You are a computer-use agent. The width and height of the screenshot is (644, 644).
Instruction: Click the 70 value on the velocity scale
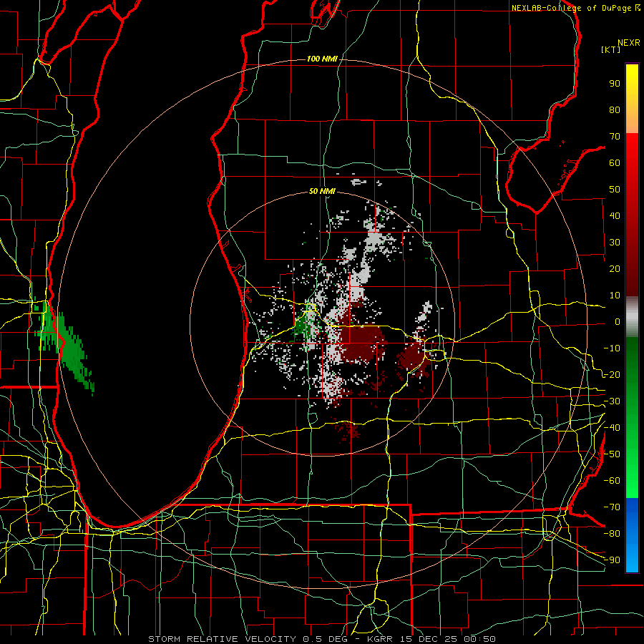[x=615, y=137]
